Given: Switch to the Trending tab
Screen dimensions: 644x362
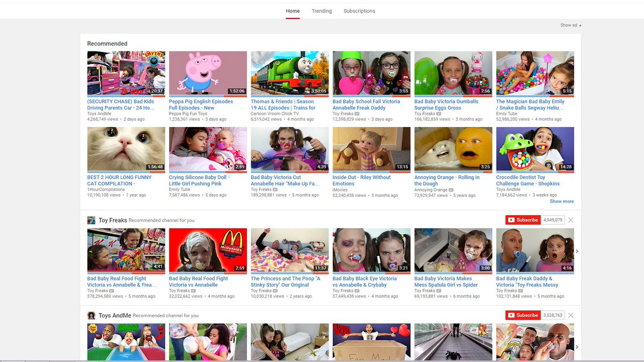Looking at the screenshot, I should [321, 11].
